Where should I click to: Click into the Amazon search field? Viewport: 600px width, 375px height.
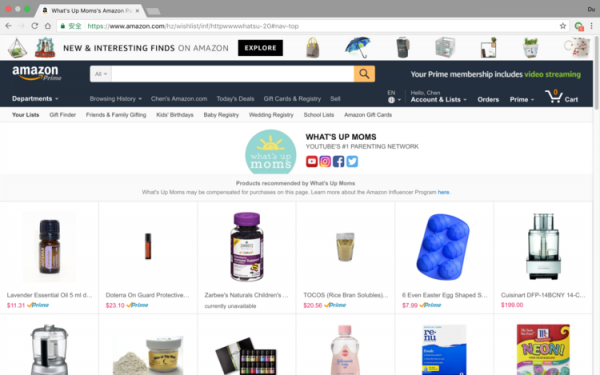233,74
